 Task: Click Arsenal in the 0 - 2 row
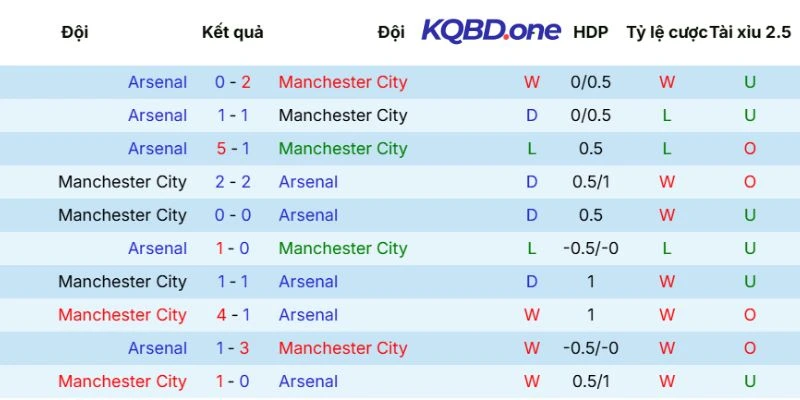pos(157,82)
